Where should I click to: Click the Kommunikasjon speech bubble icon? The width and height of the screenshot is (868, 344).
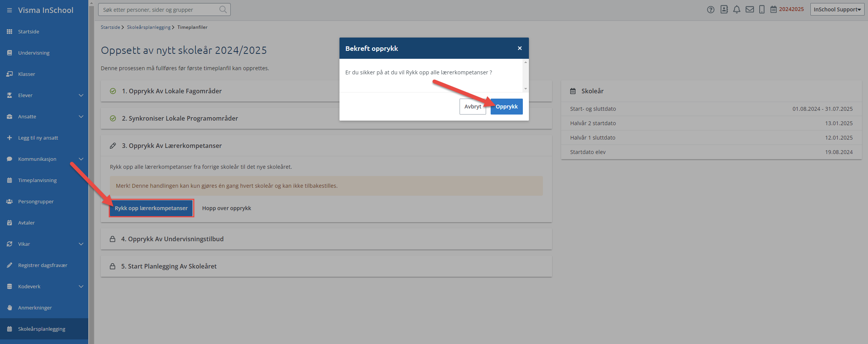coord(9,159)
